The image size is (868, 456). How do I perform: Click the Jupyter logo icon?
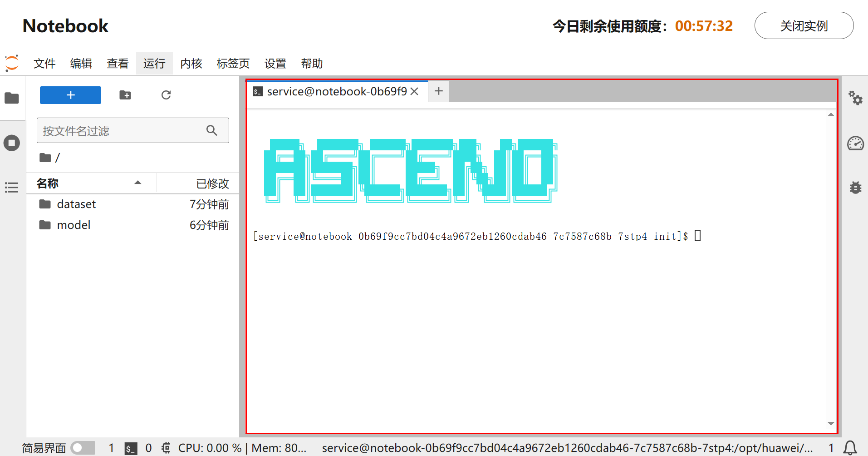pos(12,63)
